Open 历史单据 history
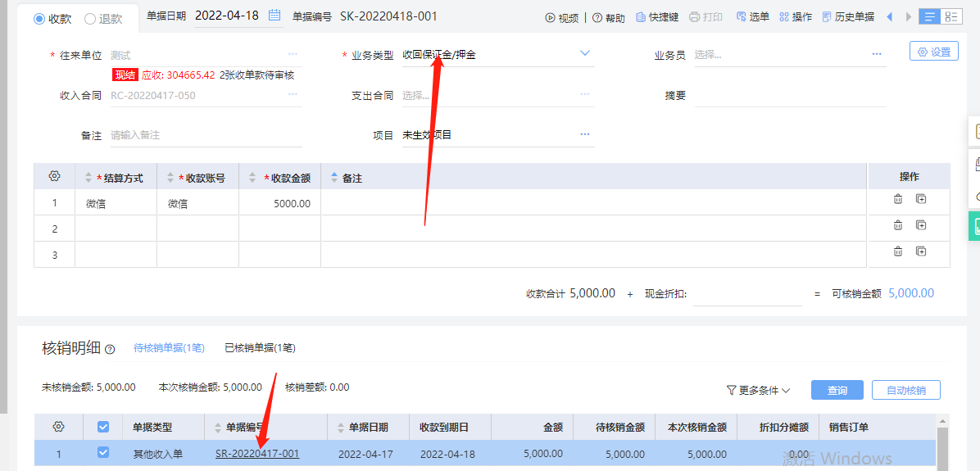This screenshot has width=980, height=471. (x=848, y=17)
